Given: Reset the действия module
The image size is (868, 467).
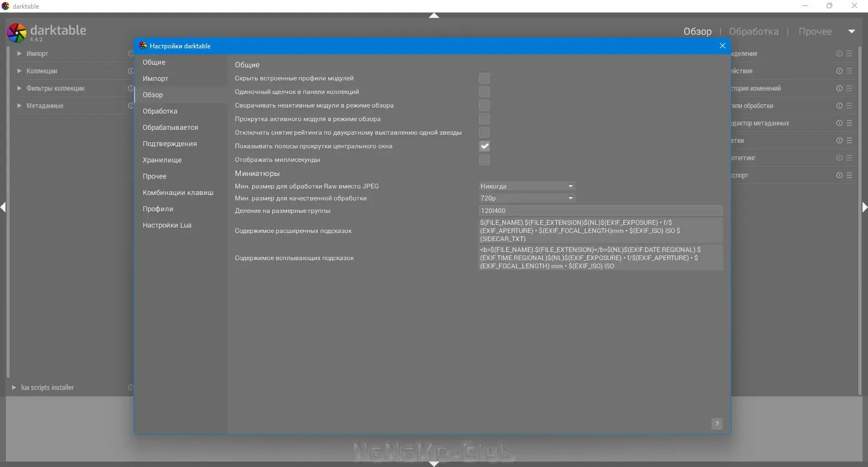Looking at the screenshot, I should coord(839,71).
